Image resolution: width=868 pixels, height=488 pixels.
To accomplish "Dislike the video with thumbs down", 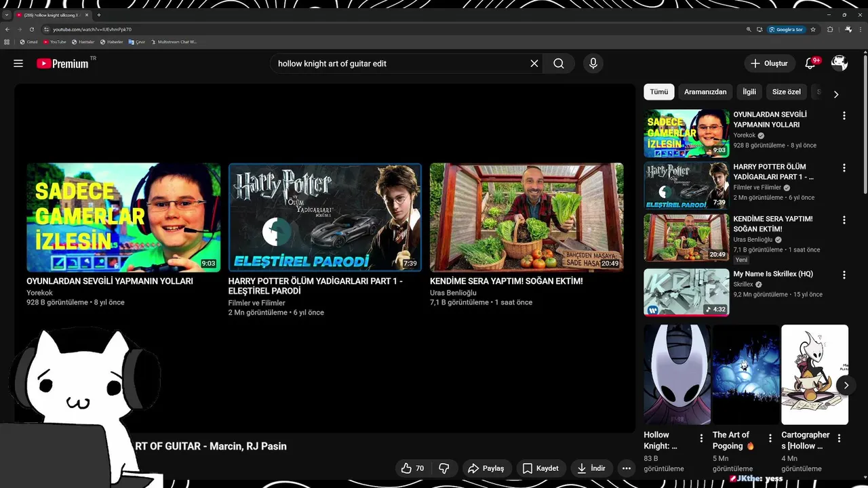I will coord(444,468).
